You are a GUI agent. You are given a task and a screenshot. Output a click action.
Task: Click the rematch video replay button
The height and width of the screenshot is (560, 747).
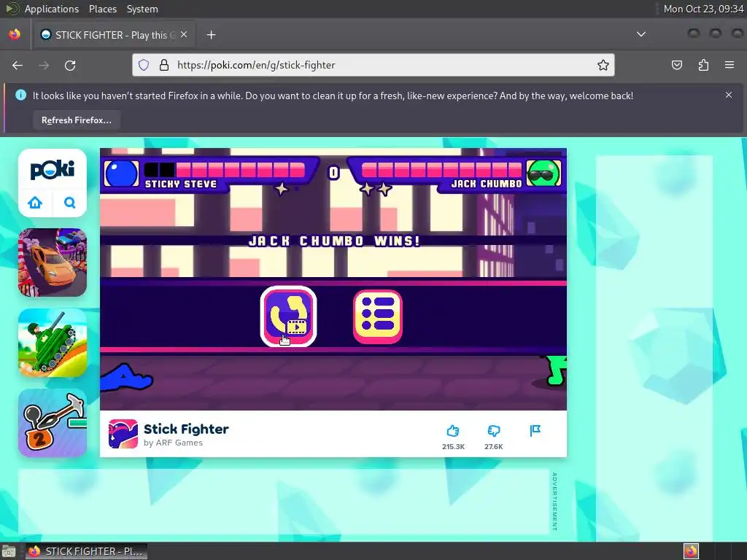coord(288,316)
